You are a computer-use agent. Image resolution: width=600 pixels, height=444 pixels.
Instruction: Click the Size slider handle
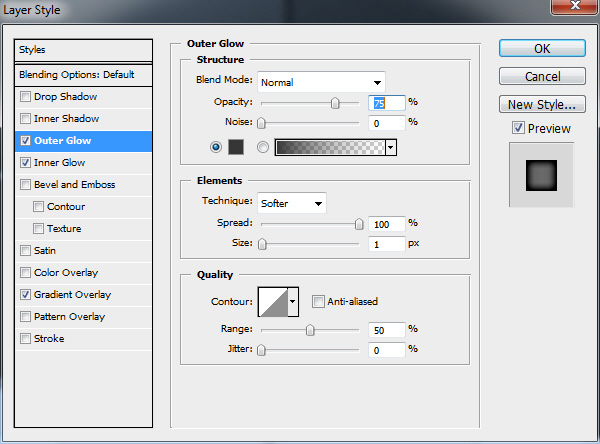point(262,244)
